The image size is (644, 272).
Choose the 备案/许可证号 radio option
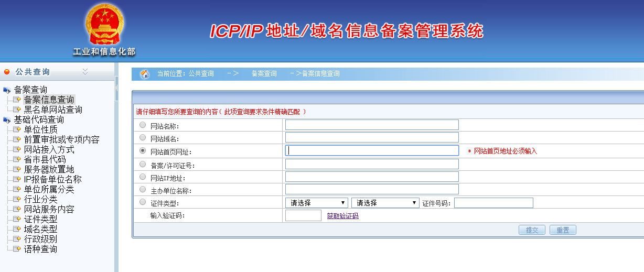(143, 164)
